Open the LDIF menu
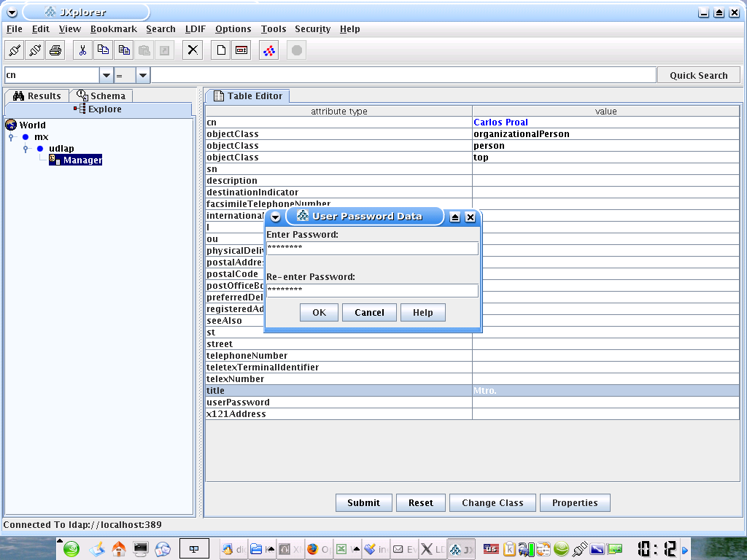747x560 pixels. click(x=195, y=29)
